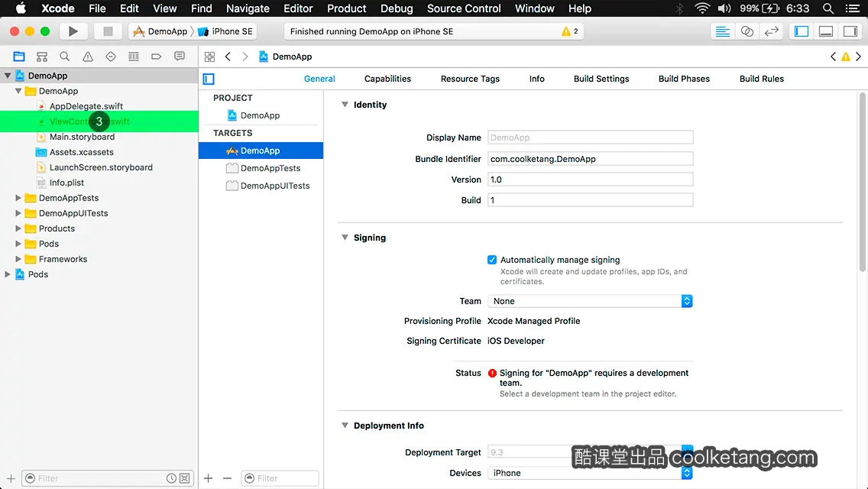Go back in editor history

pos(228,57)
